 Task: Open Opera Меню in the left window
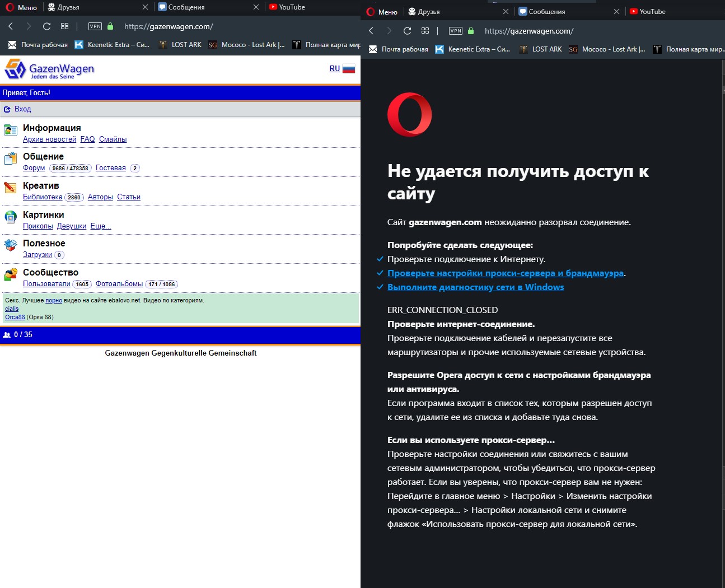coord(21,7)
